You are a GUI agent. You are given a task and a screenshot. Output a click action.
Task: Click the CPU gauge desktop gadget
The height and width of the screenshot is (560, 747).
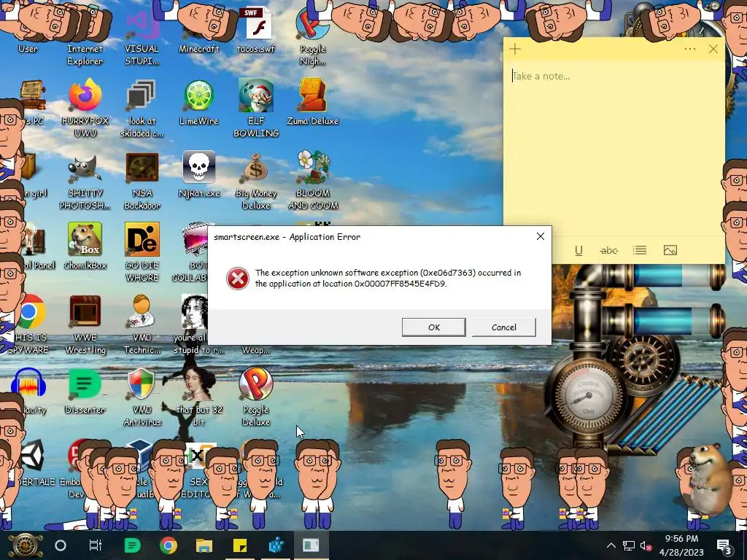(588, 396)
